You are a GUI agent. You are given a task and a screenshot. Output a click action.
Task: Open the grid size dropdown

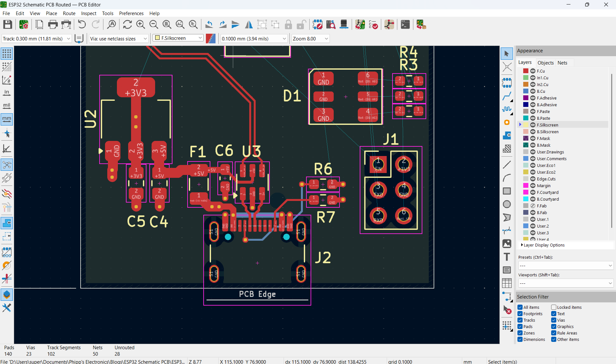point(254,39)
